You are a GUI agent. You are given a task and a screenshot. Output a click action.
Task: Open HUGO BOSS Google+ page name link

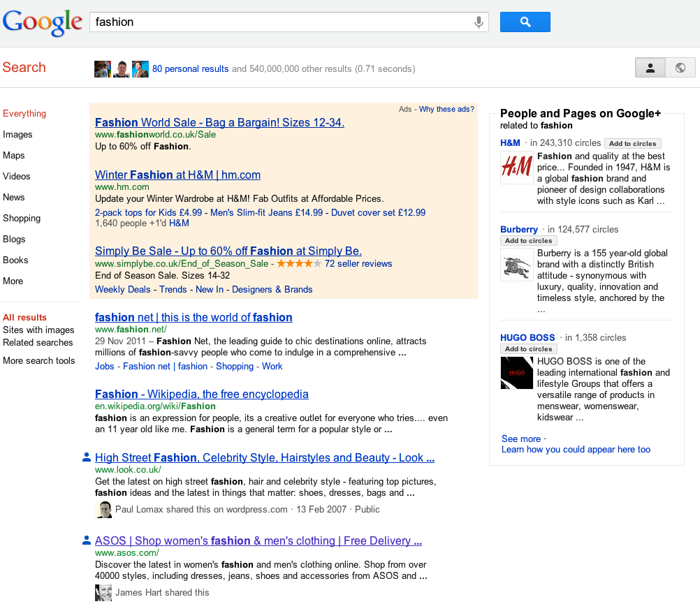[527, 337]
